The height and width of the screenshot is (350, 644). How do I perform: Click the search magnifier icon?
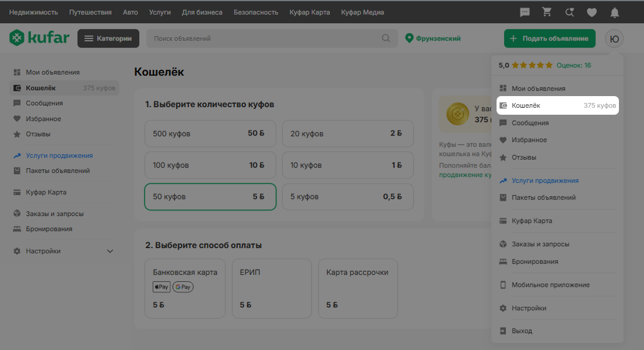click(x=386, y=38)
